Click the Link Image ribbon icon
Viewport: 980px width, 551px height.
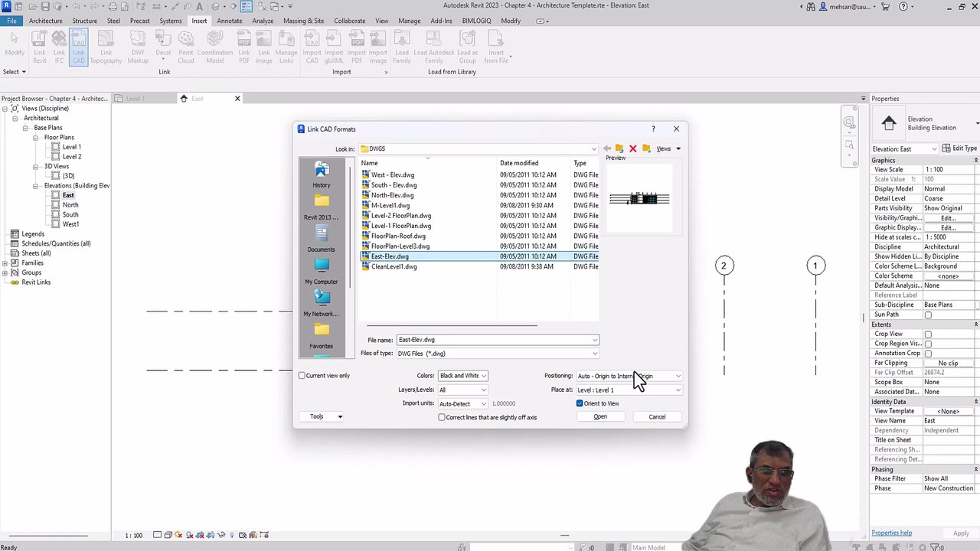(x=263, y=47)
